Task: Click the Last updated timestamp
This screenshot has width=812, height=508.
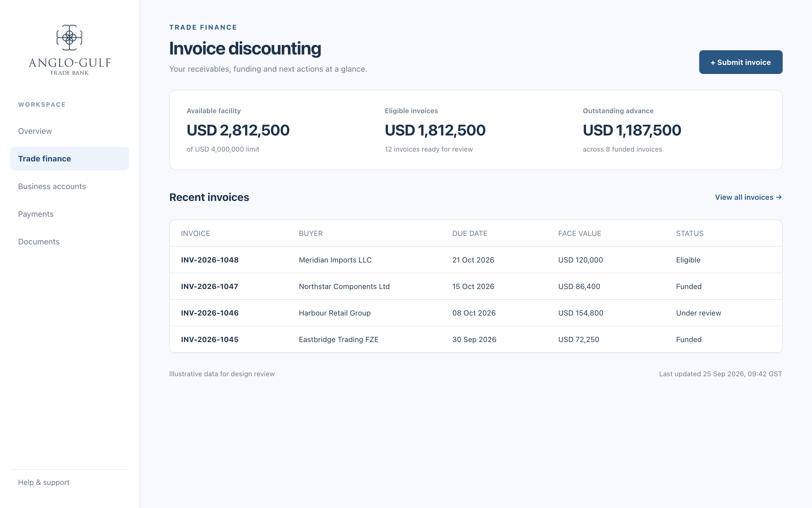Action: [720, 374]
